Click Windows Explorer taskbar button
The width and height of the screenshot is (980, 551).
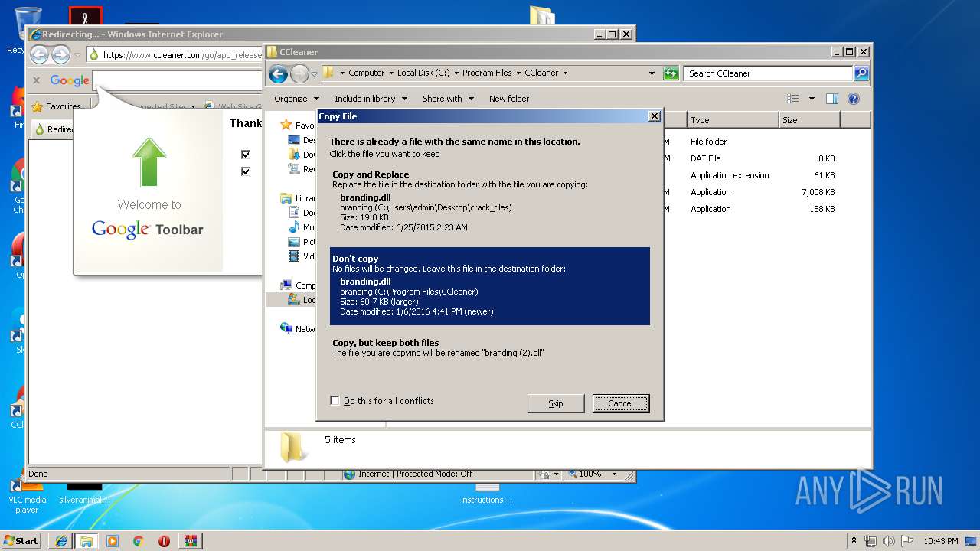pyautogui.click(x=87, y=541)
